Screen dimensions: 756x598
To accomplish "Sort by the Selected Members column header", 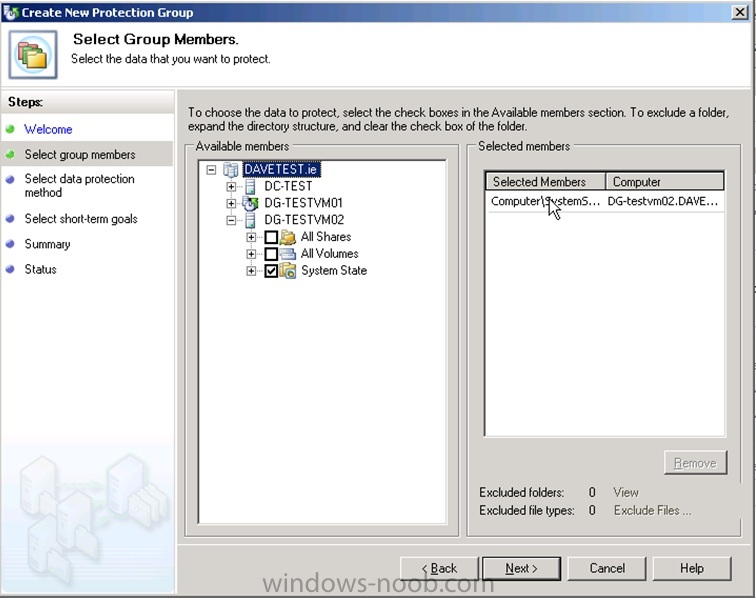I will (x=545, y=182).
